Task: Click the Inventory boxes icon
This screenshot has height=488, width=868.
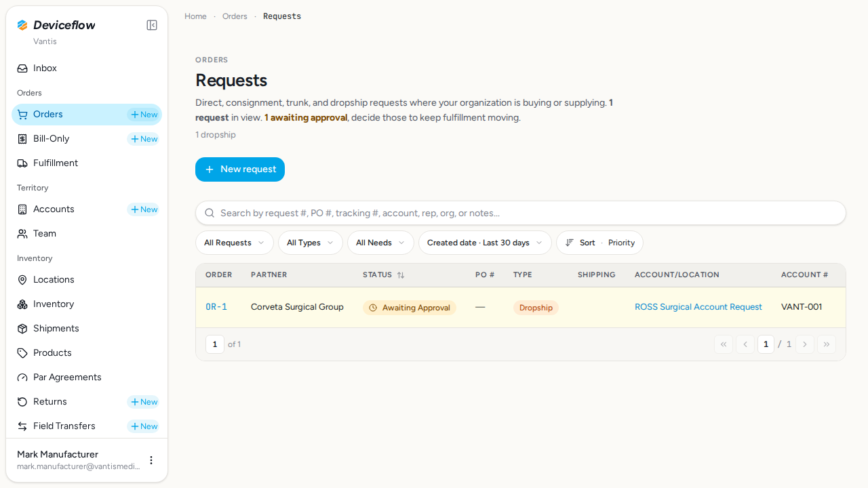Action: pyautogui.click(x=22, y=304)
